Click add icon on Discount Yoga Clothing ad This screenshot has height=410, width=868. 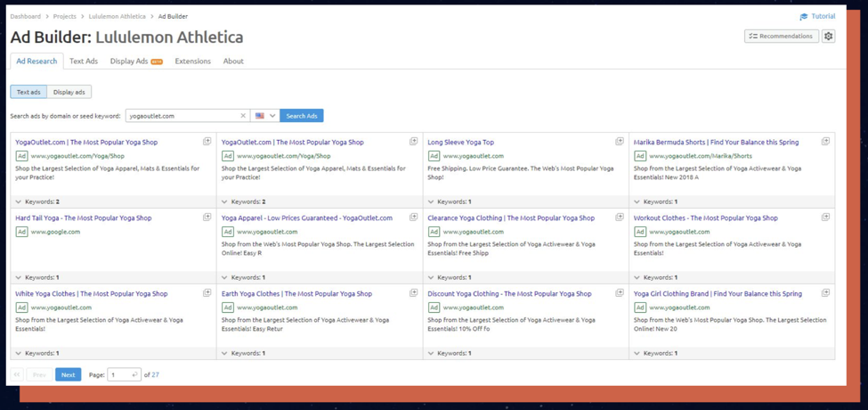(x=620, y=292)
